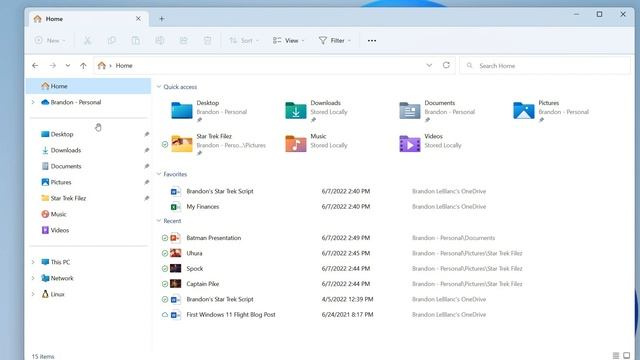
Task: Open Desktop folder in Quick access grid
Action: click(210, 111)
